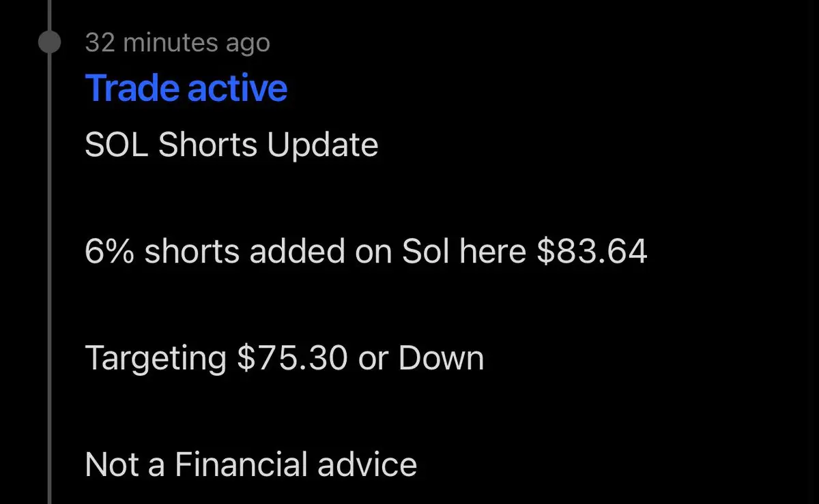Click the '6%' position size text
The image size is (819, 504).
pos(110,252)
